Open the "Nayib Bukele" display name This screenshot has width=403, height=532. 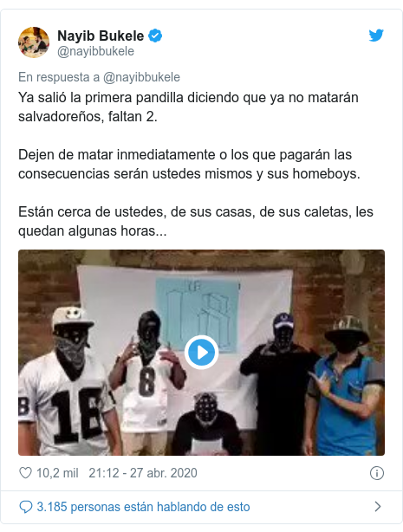tap(101, 36)
